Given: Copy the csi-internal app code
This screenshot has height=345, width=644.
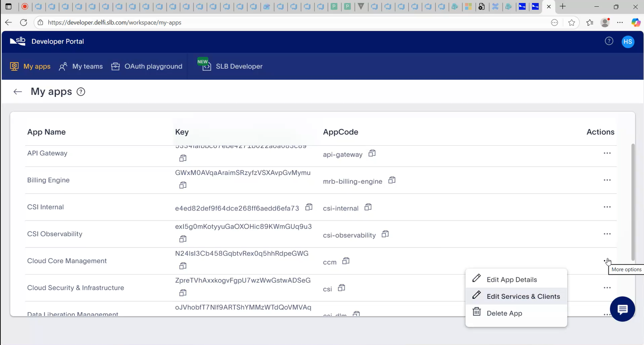Looking at the screenshot, I should pyautogui.click(x=368, y=207).
